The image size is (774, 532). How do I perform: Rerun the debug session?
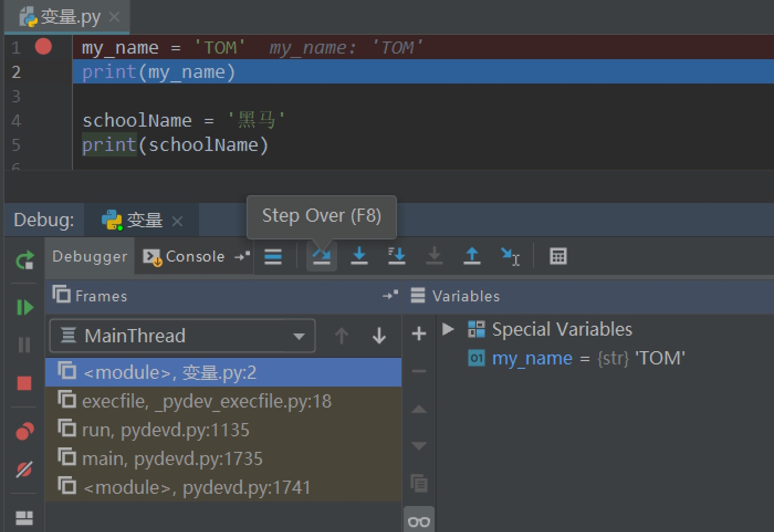point(25,260)
